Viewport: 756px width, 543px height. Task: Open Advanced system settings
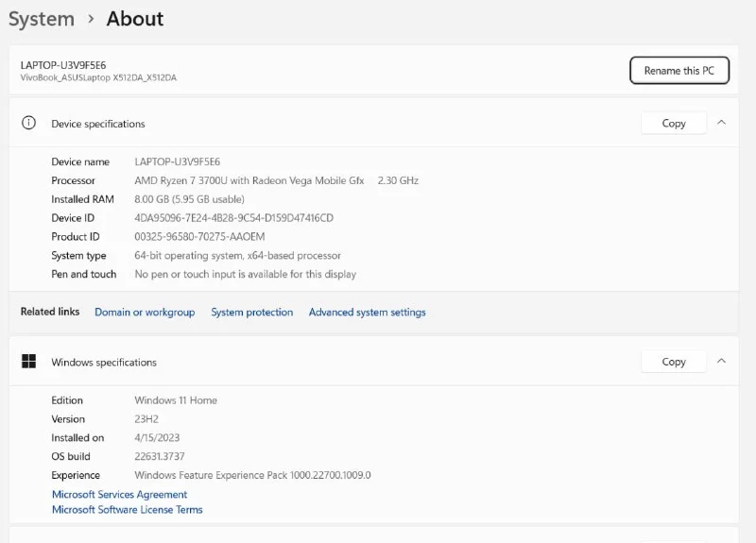(367, 313)
